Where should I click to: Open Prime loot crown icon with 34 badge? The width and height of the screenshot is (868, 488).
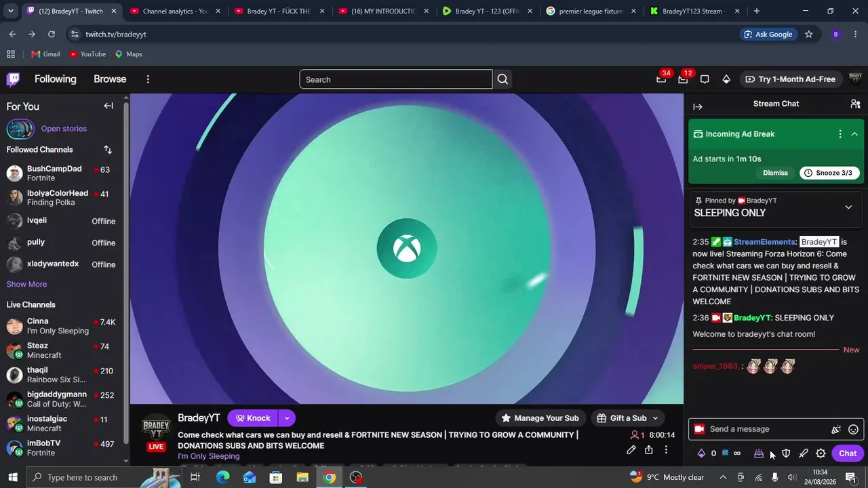tap(661, 79)
